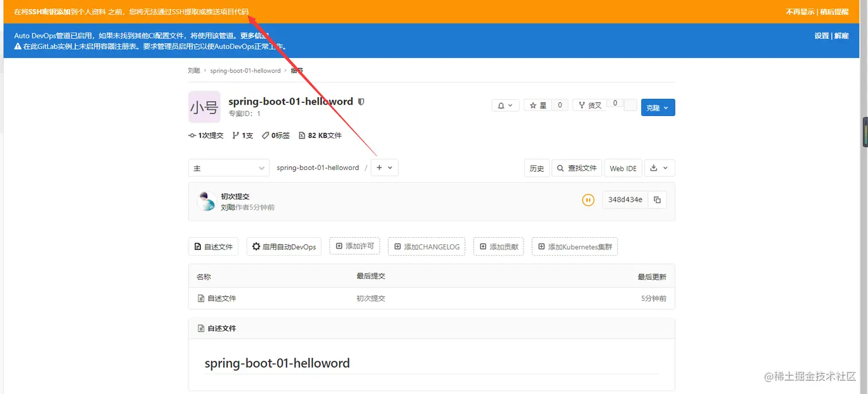Click commit author avatar of 刘聪
Viewport: 868px width, 394px height.
pos(206,201)
